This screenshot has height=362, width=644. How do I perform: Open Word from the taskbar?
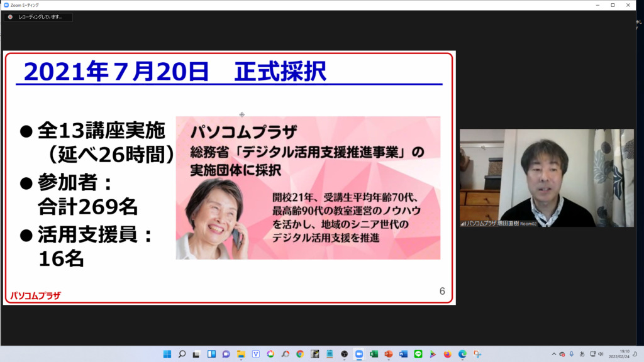pos(403,354)
